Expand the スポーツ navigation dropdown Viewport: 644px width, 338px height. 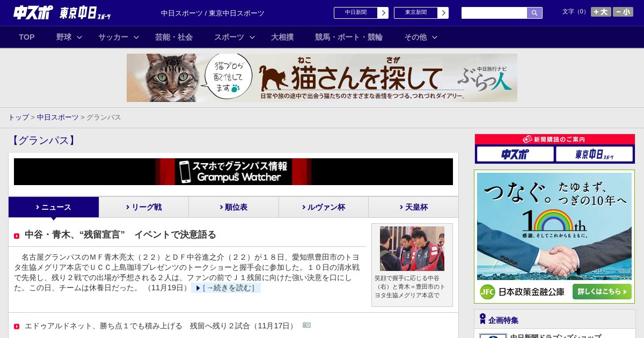[x=235, y=37]
